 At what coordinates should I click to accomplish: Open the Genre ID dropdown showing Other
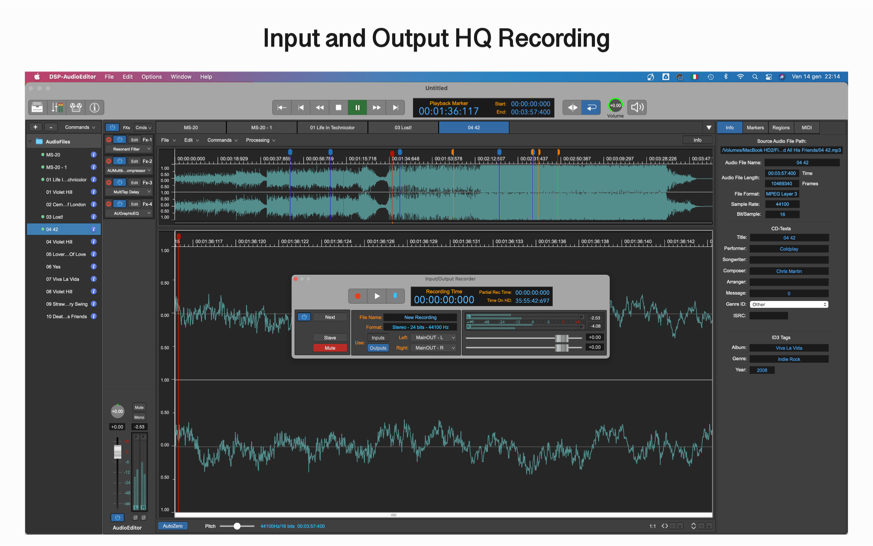pyautogui.click(x=789, y=304)
